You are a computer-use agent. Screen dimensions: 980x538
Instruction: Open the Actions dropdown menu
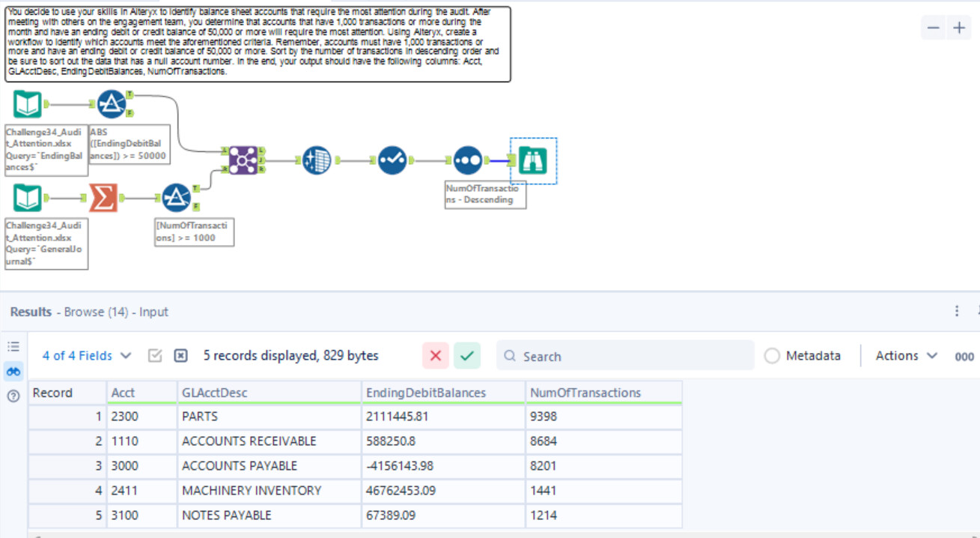point(906,356)
